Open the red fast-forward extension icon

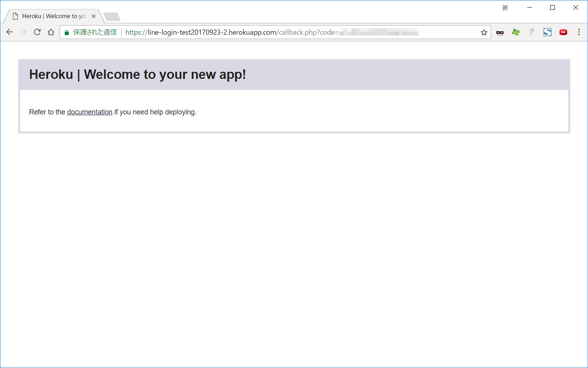(x=563, y=32)
